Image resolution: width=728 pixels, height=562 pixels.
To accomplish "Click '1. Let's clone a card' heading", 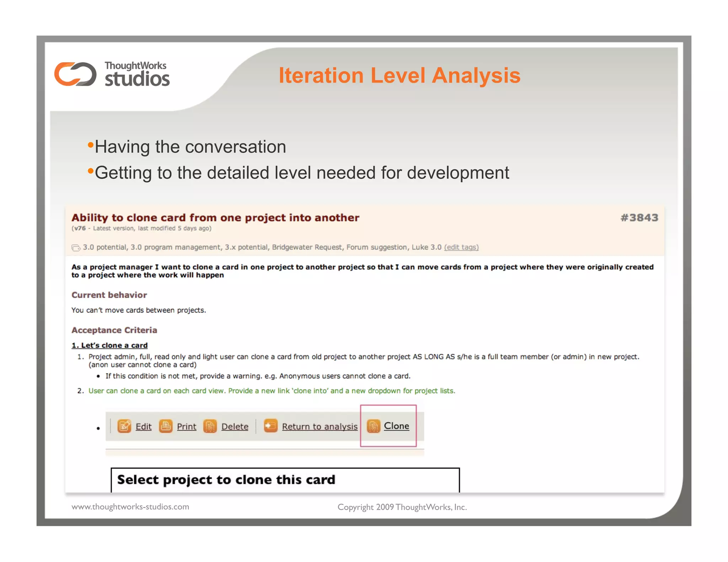I will (109, 345).
